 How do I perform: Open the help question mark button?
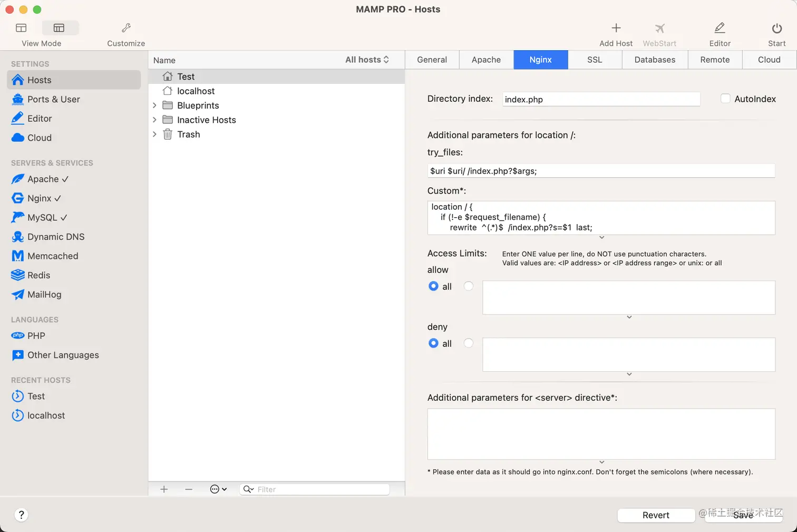(21, 515)
